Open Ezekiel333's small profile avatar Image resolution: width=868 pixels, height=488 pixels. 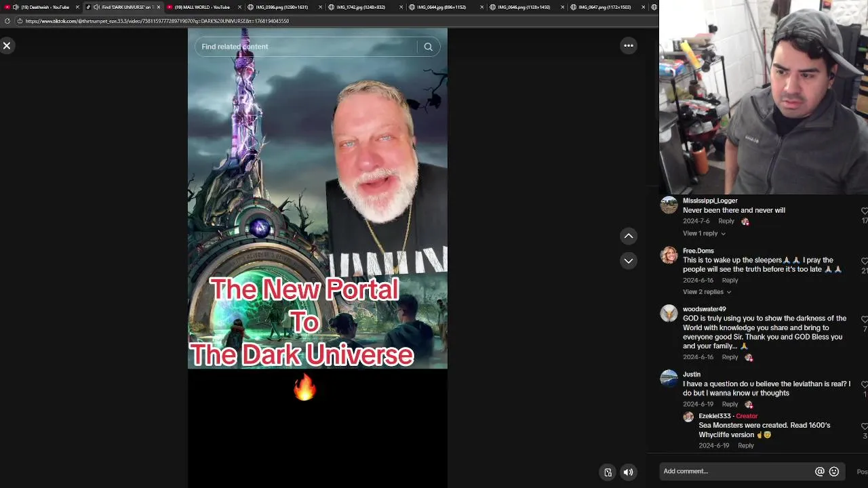point(688,417)
